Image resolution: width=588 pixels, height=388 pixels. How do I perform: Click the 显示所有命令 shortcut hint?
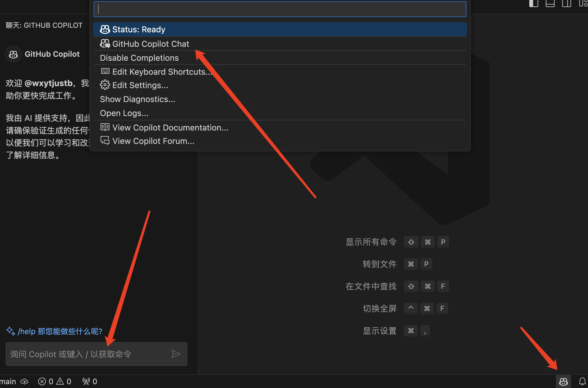click(x=371, y=242)
